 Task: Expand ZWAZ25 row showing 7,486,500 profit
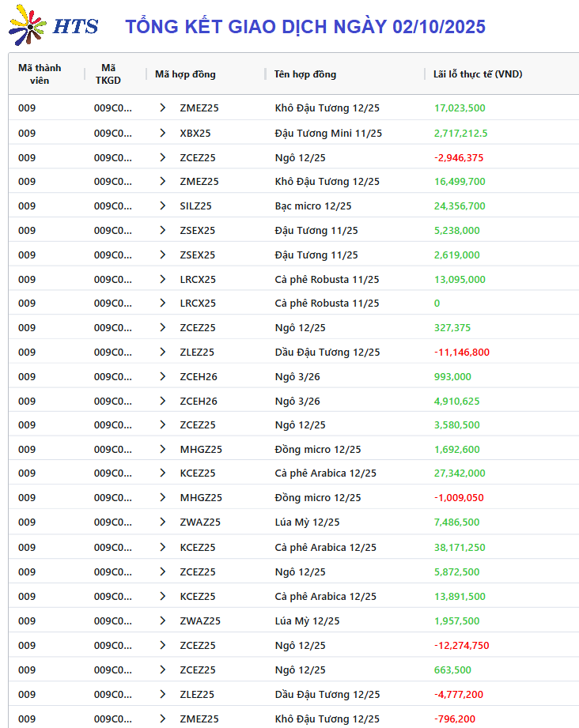(163, 522)
